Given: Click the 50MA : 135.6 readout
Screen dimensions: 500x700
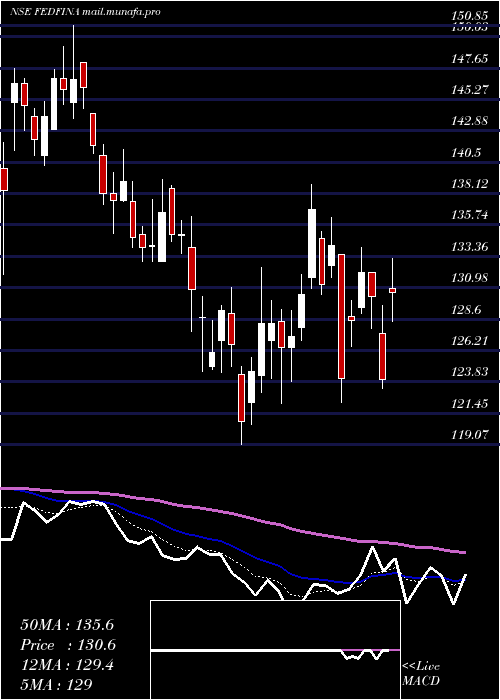Looking at the screenshot, I should [67, 625].
